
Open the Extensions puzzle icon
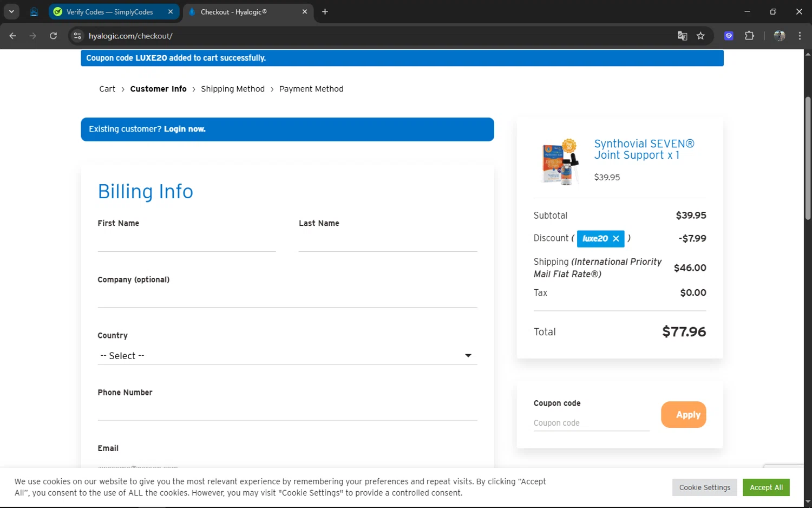[x=749, y=36]
